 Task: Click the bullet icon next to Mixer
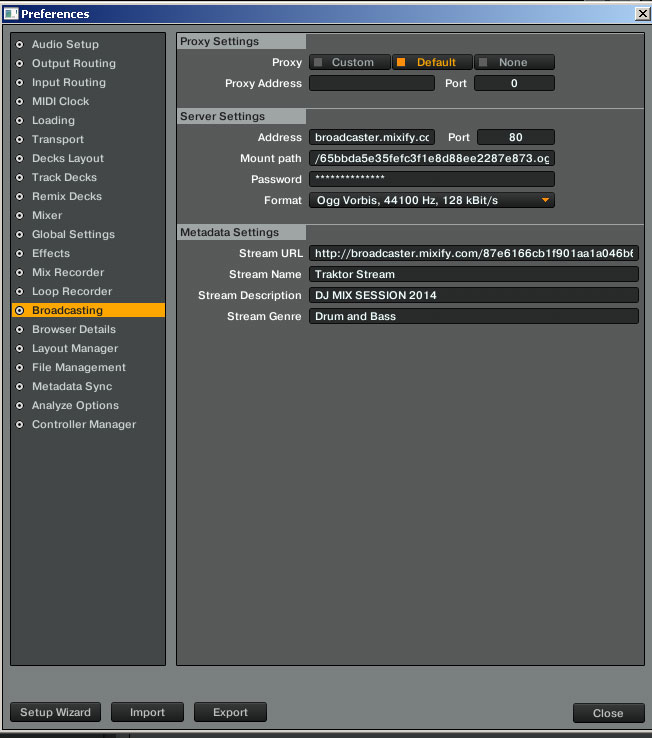[20, 216]
